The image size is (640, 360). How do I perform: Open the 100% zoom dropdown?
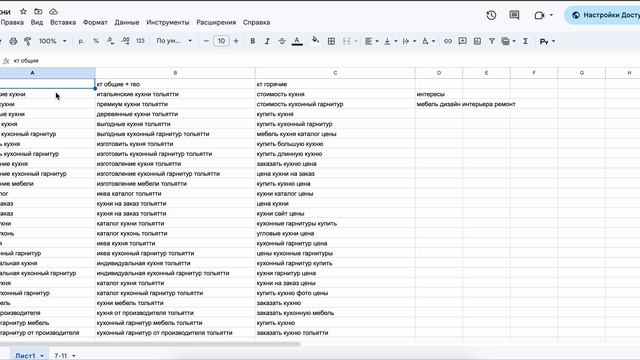click(x=52, y=41)
